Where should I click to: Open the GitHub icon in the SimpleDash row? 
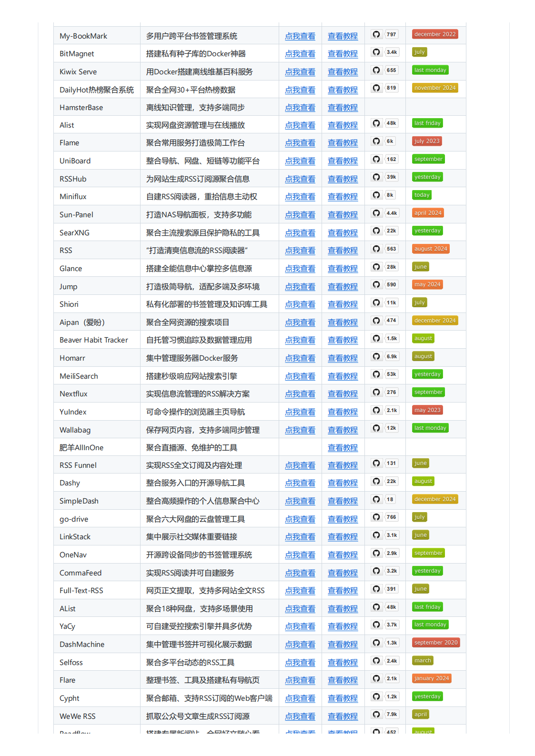click(x=376, y=499)
